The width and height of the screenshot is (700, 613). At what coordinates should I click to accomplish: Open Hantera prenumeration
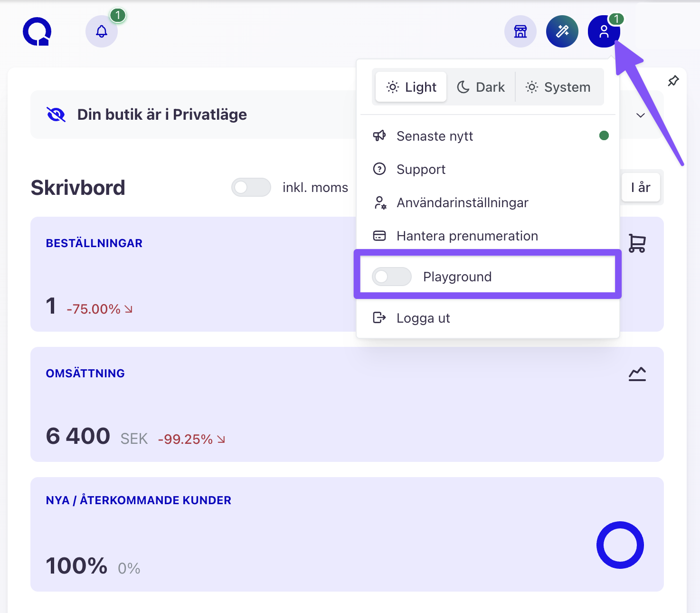[467, 236]
